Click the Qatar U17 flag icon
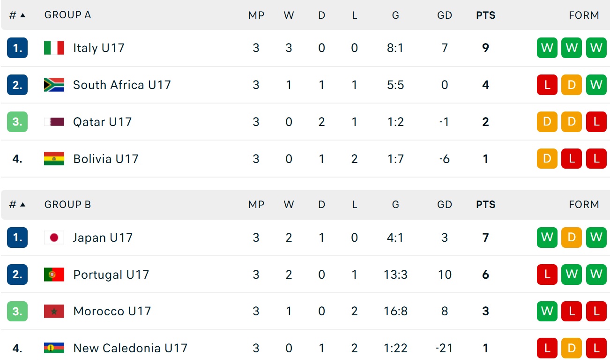The height and width of the screenshot is (364, 610). pyautogui.click(x=54, y=122)
